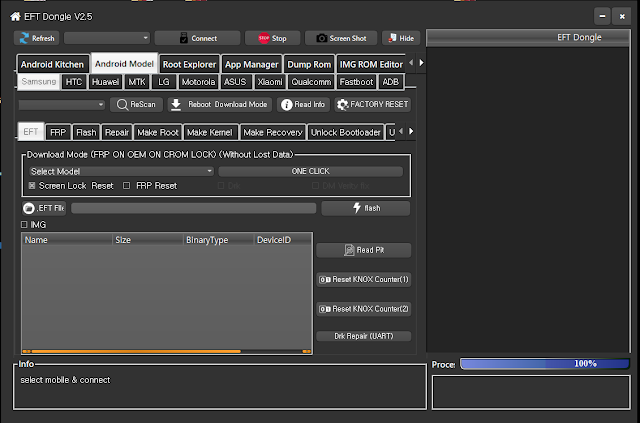Image resolution: width=640 pixels, height=423 pixels.
Task: Select the HTC brand tab
Action: coord(74,82)
